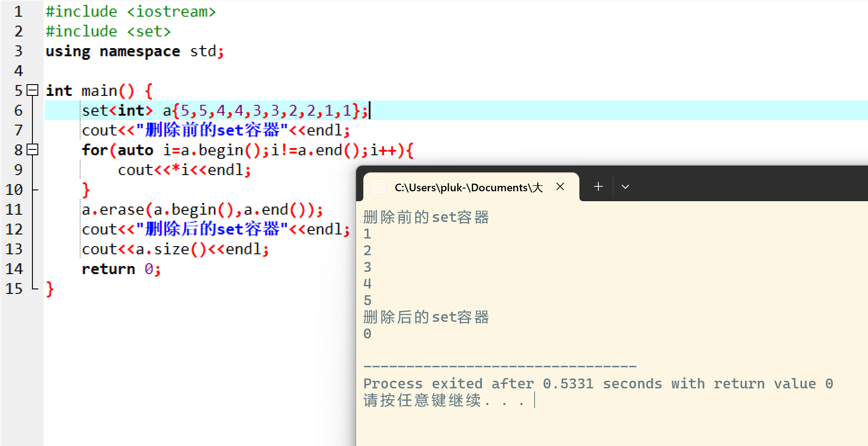Click the #include <iostream> directive
Image resolution: width=868 pixels, height=446 pixels.
(x=131, y=11)
